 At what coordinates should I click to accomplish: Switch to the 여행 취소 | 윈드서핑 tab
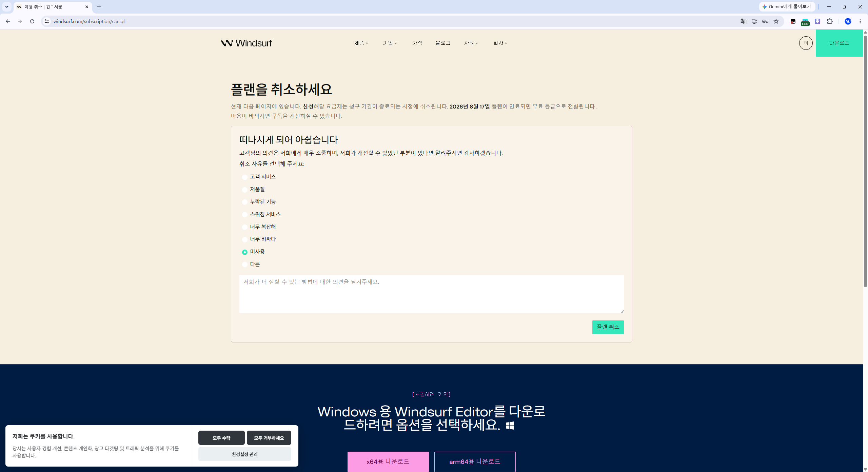click(x=53, y=7)
